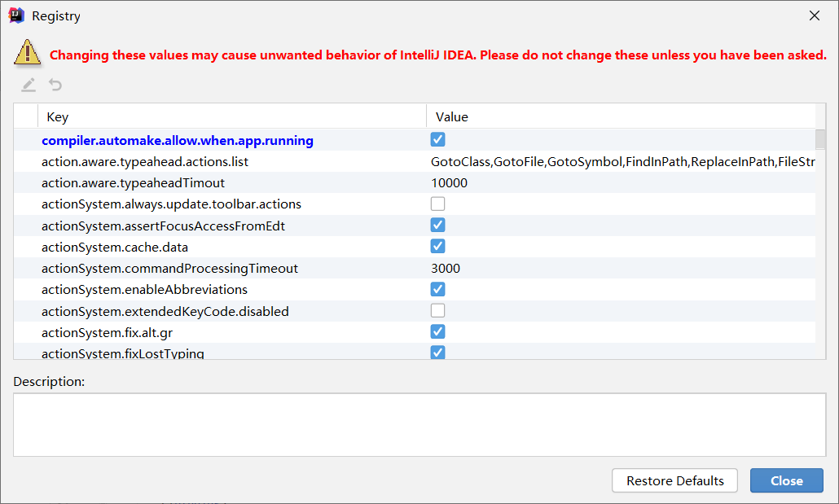Select the actionSystem.extendedKeyCode.disabled key
Viewport: 839px width, 504px height.
pos(165,311)
